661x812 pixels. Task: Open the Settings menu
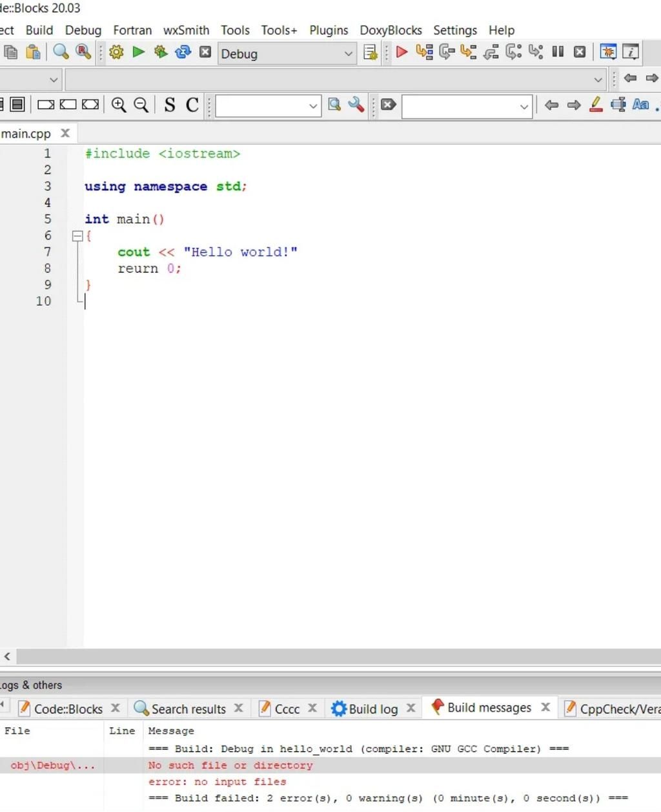tap(455, 30)
